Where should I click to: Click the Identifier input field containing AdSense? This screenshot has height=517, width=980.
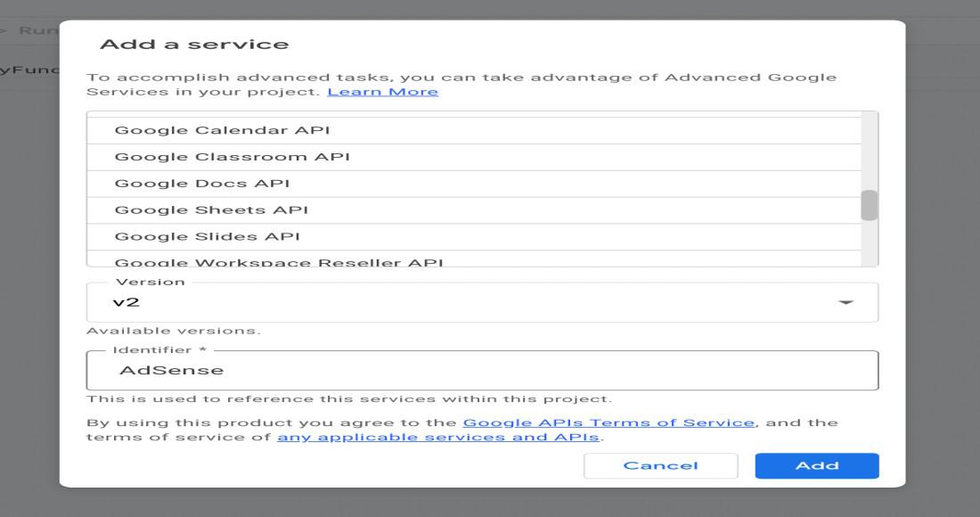click(483, 370)
